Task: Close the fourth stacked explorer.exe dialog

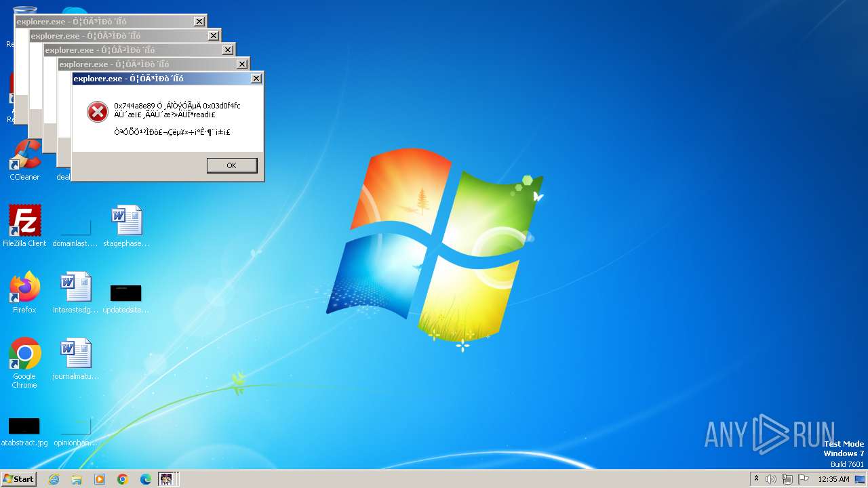Action: pyautogui.click(x=213, y=36)
